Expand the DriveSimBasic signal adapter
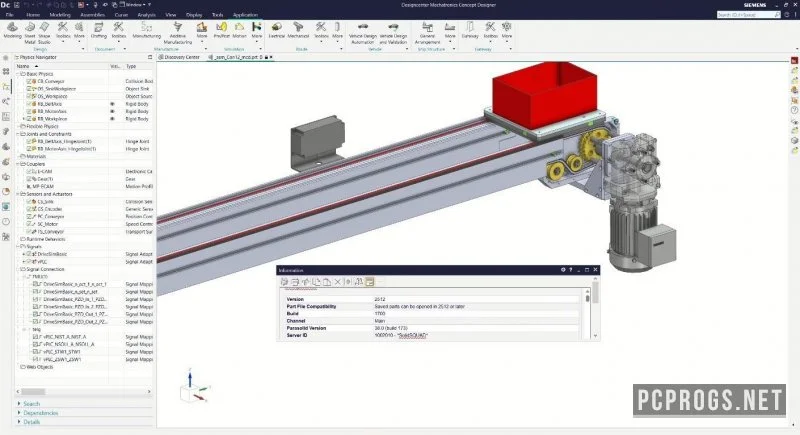 tap(23, 254)
